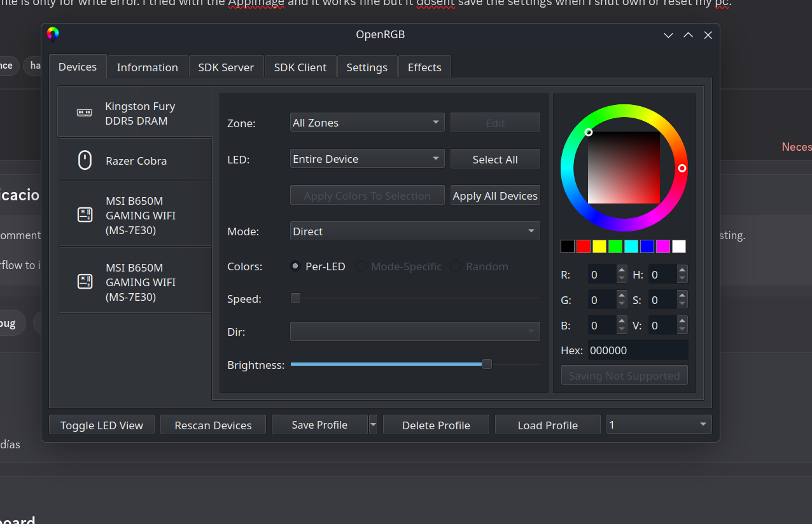812x524 pixels.
Task: Click the Edit zone button
Action: pos(495,123)
